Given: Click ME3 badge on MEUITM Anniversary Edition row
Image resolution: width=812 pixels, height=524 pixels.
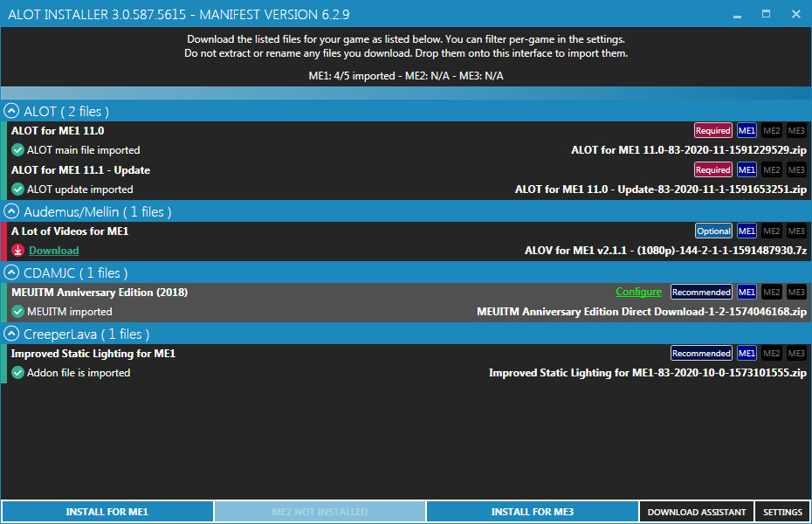Looking at the screenshot, I should tap(796, 292).
